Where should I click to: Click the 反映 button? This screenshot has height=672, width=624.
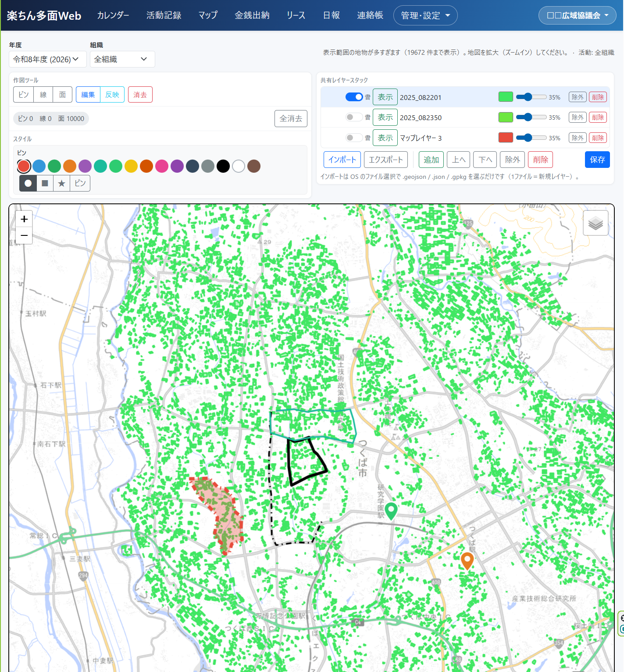pyautogui.click(x=112, y=95)
